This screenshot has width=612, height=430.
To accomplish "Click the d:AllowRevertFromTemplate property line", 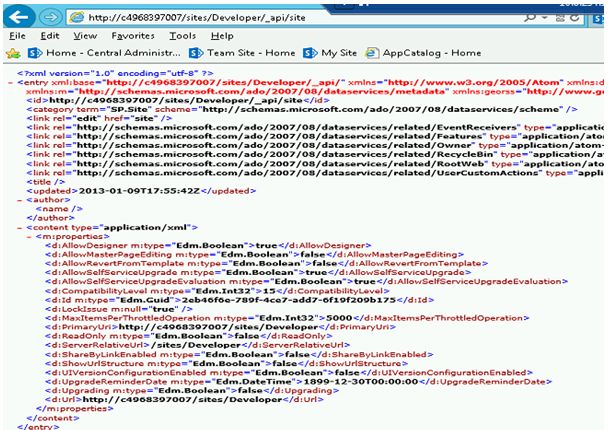I will click(x=267, y=264).
